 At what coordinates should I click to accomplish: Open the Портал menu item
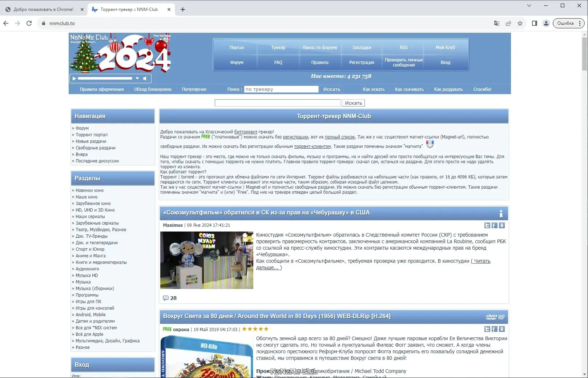[237, 48]
